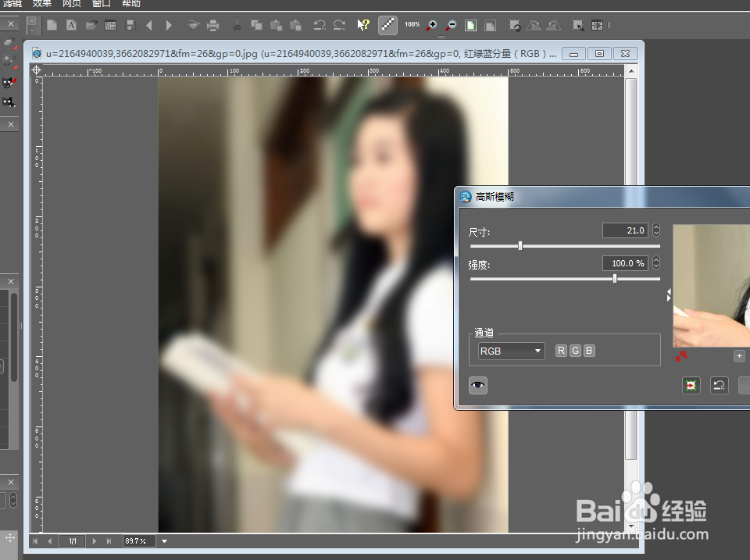Viewport: 750px width, 560px height.
Task: Save the image with the floppy disk icon
Action: [x=130, y=25]
